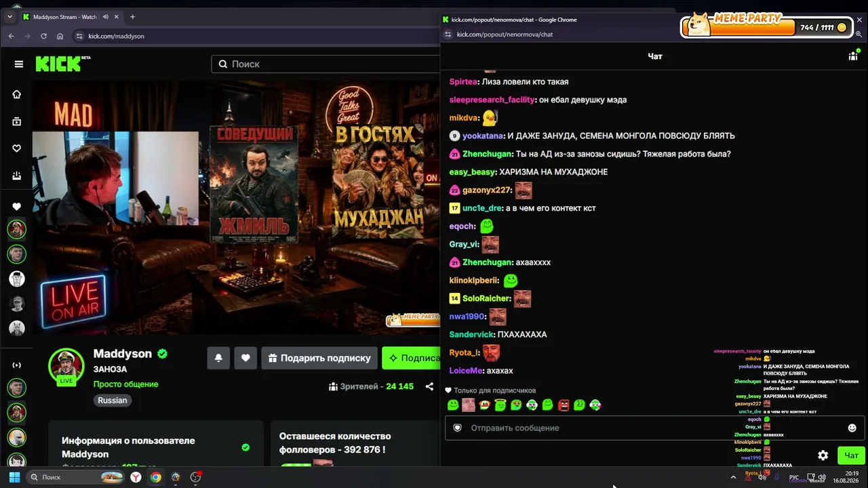Open chat settings gear icon

click(x=823, y=455)
